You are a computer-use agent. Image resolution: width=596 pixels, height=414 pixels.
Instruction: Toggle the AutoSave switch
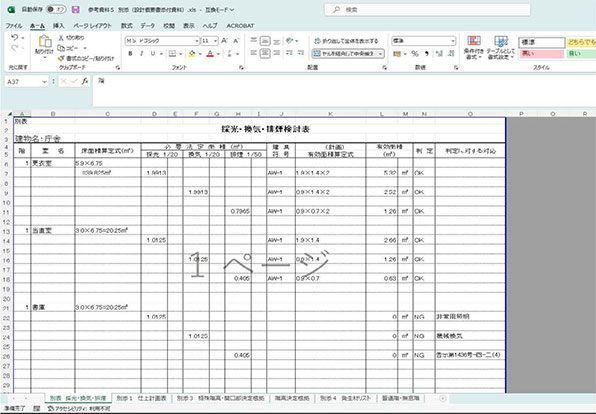[x=56, y=10]
